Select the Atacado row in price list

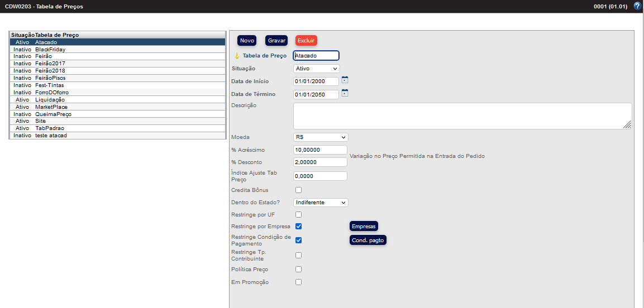pyautogui.click(x=117, y=42)
